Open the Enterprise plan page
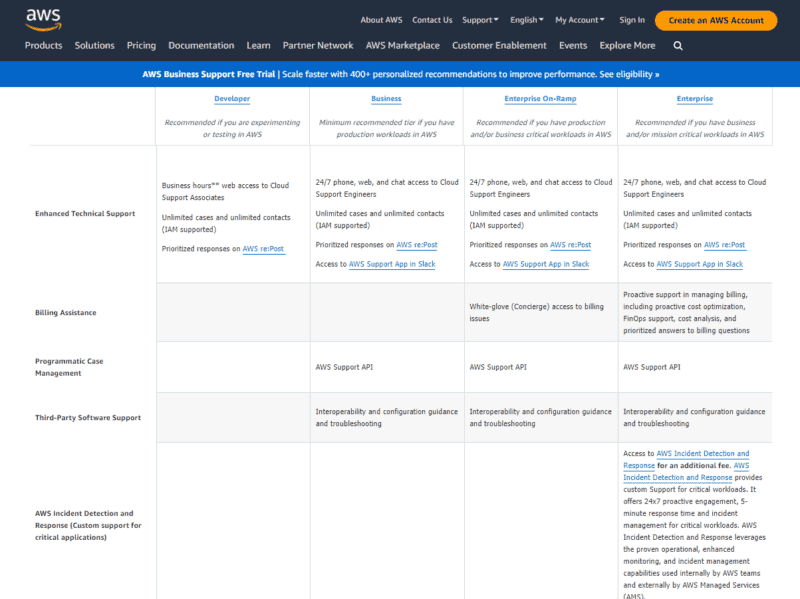The width and height of the screenshot is (800, 599). point(695,98)
